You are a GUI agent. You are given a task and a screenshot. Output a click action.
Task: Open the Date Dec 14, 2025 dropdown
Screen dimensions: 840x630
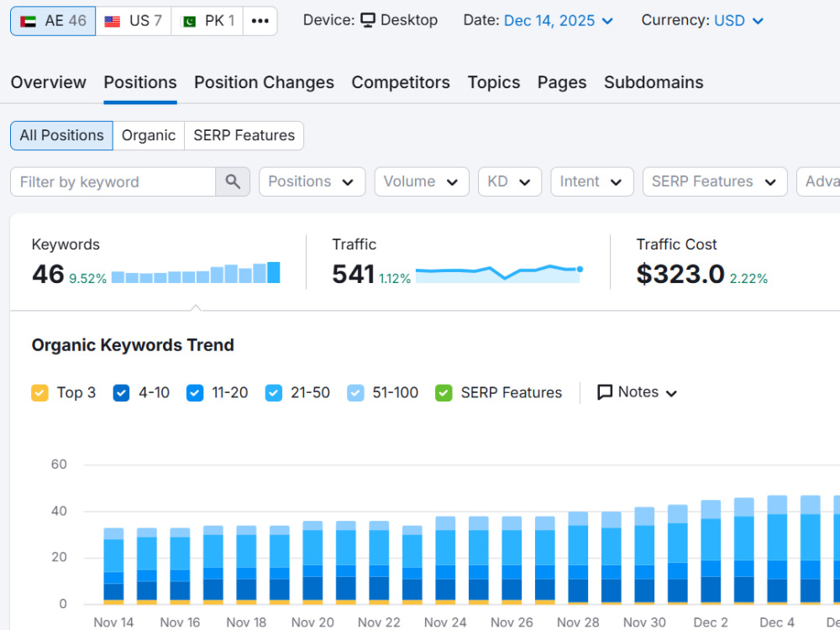[559, 21]
